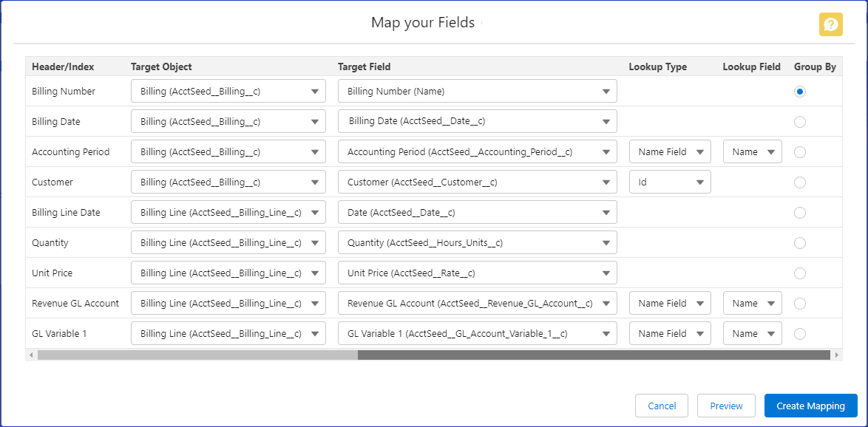Image resolution: width=868 pixels, height=427 pixels.
Task: Open the Target Field dropdown for Quantity
Action: (477, 242)
